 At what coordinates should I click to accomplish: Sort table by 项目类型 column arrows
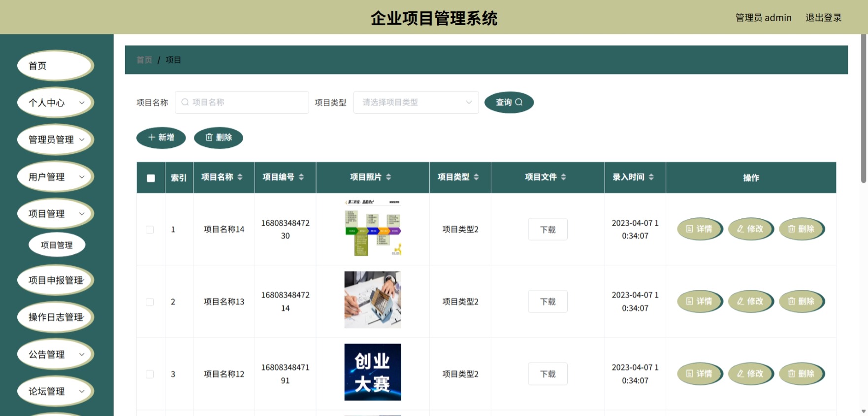click(476, 177)
